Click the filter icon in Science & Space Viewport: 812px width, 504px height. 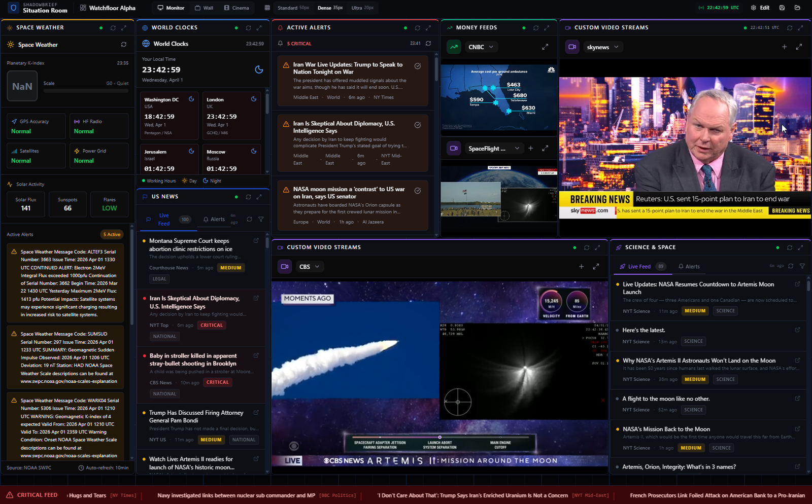(x=802, y=266)
